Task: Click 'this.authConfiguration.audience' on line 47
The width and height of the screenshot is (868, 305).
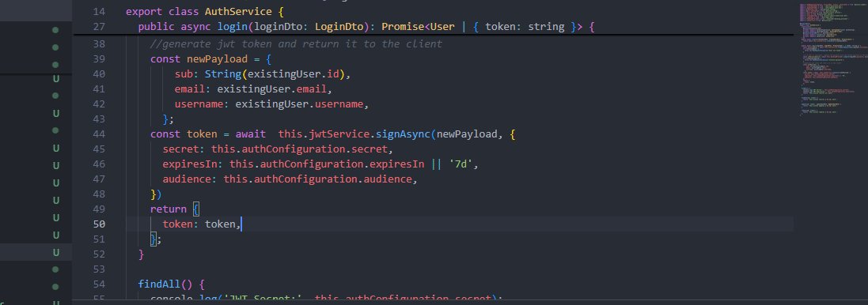Action: click(x=317, y=179)
